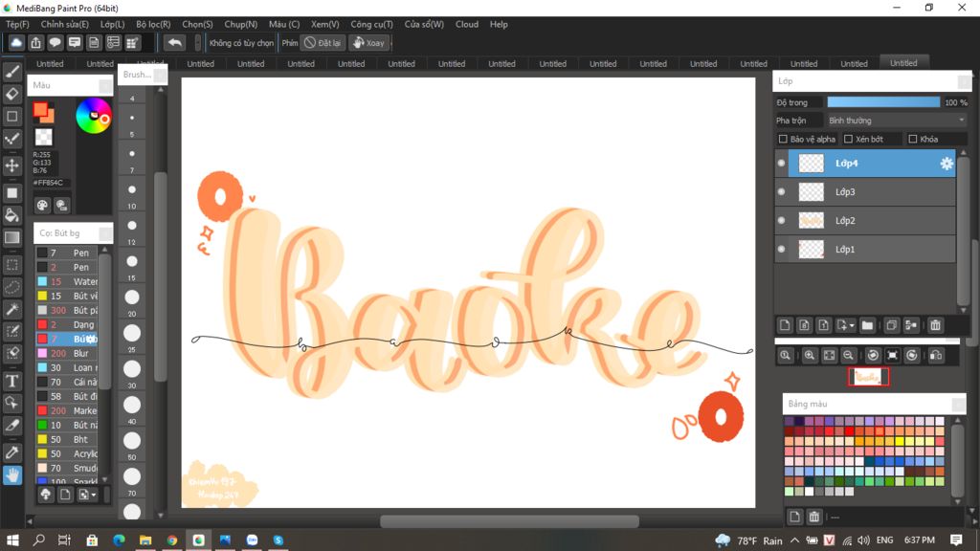Open Windows Start menu
980x551 pixels.
tap(11, 540)
